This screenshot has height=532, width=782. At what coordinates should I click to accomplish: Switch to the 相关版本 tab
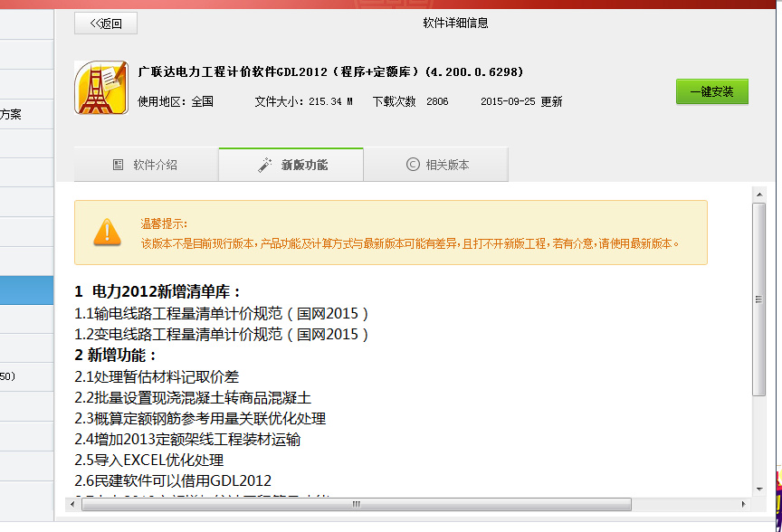pyautogui.click(x=436, y=165)
